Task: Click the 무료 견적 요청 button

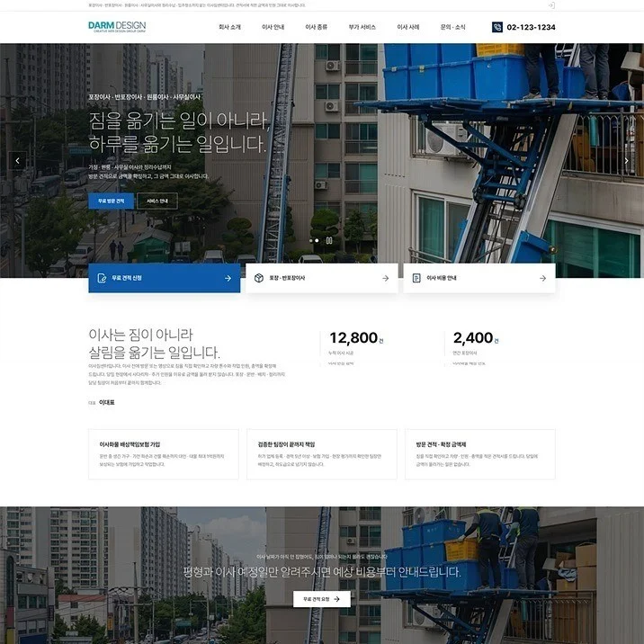Action: (322, 599)
